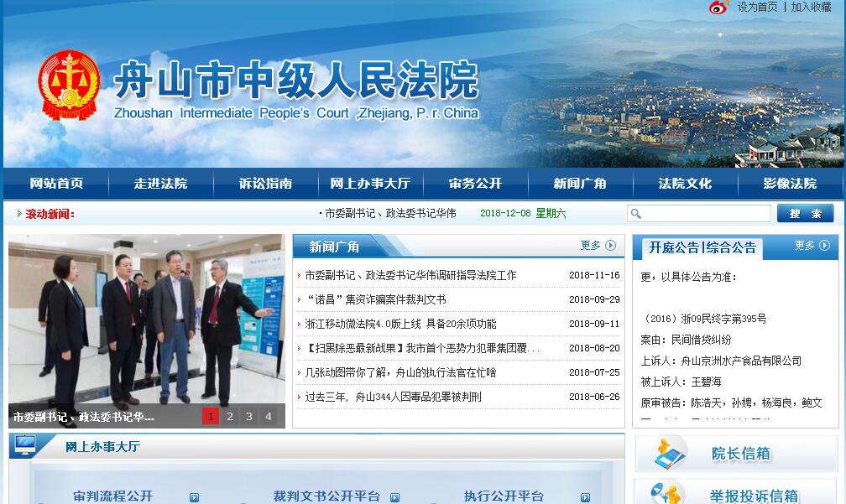846x504 pixels.
Task: Switch slideshow to slide 2
Action: [x=229, y=416]
